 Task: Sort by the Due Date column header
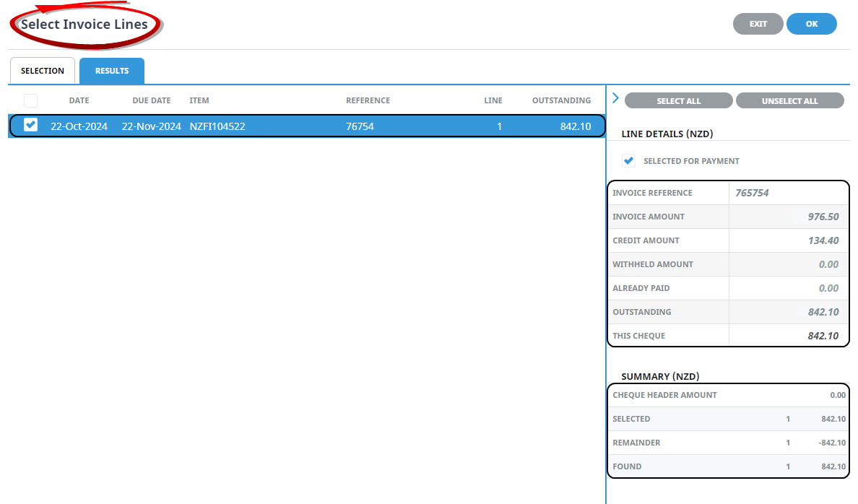pos(152,100)
